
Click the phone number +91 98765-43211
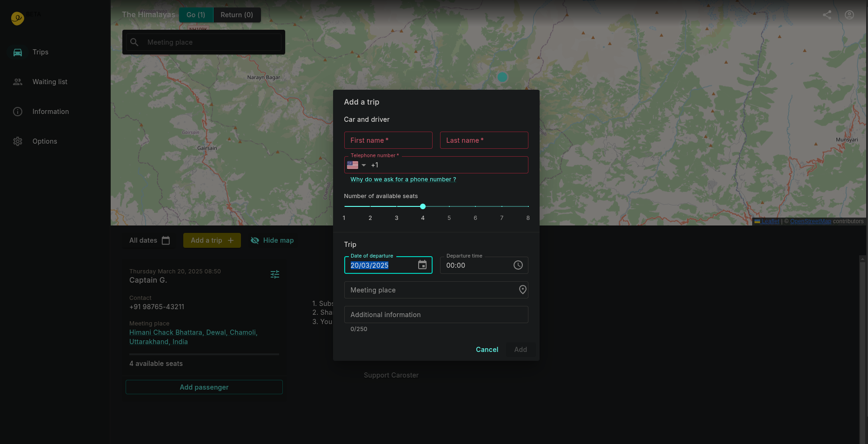157,307
